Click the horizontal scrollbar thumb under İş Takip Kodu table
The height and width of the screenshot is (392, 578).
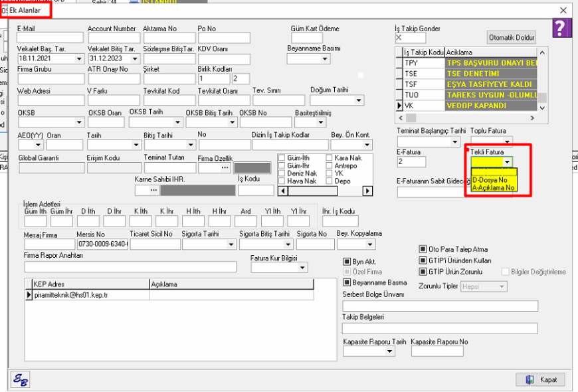point(411,118)
